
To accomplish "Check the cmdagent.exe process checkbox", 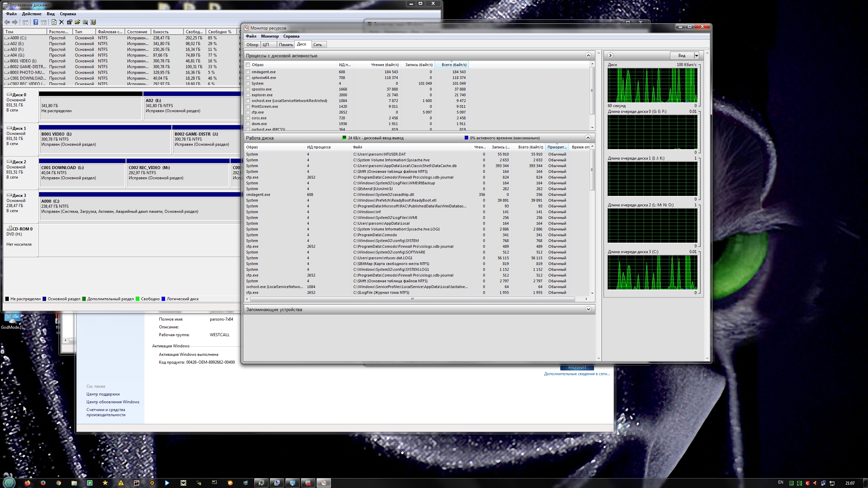I will pos(248,72).
